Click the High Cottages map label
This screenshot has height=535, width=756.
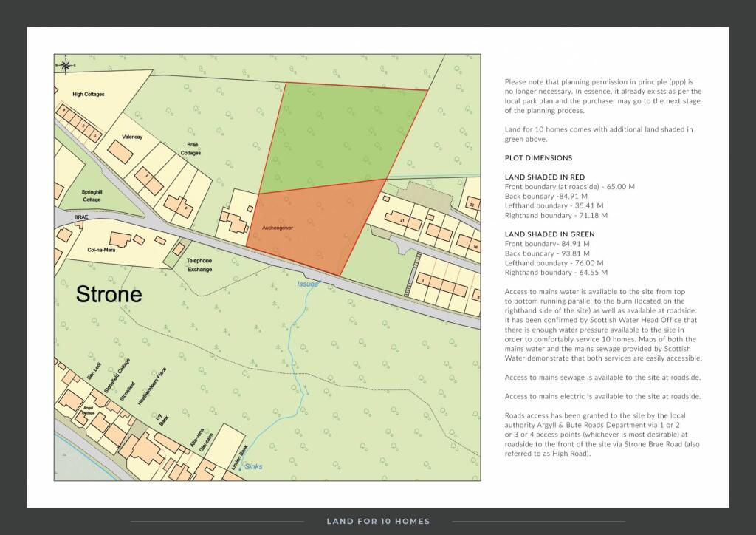(89, 95)
